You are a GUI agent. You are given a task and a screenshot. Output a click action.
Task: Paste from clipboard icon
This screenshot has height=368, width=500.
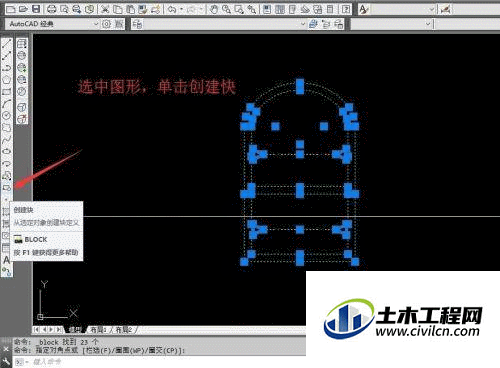click(130, 9)
